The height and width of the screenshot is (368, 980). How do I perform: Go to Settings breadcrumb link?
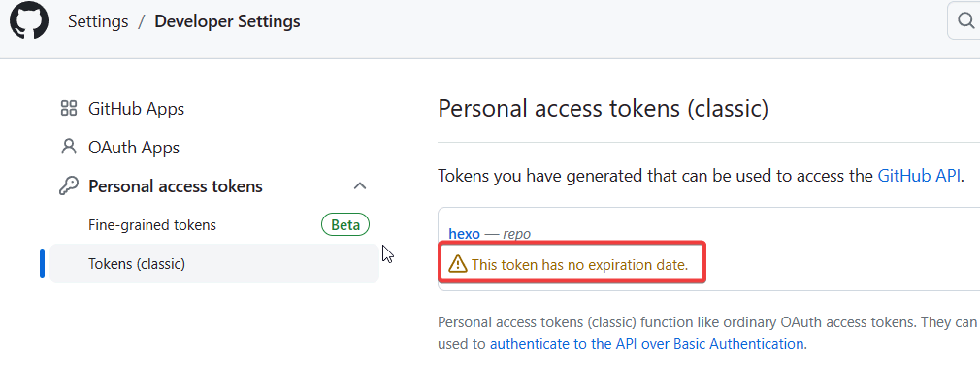click(98, 21)
